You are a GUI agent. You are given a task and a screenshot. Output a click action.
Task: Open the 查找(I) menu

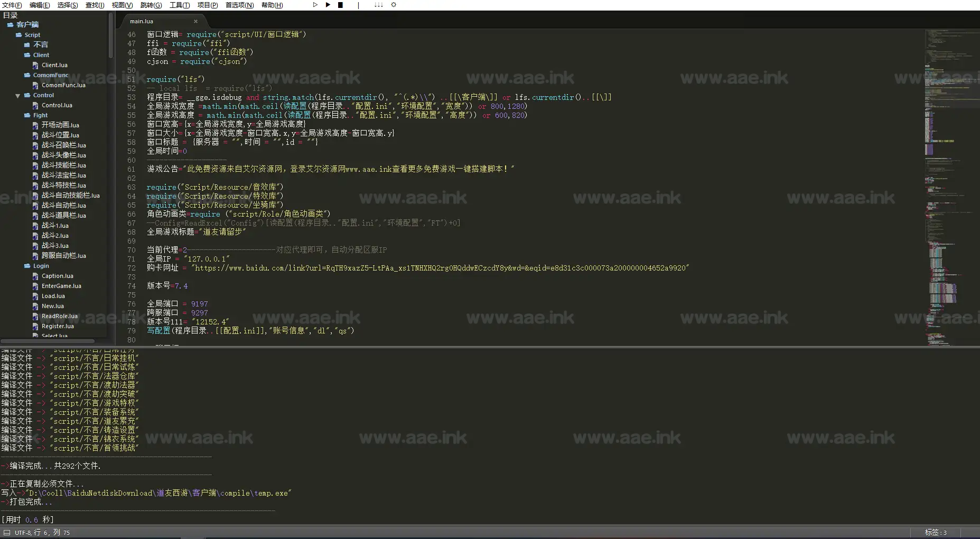[x=95, y=5]
